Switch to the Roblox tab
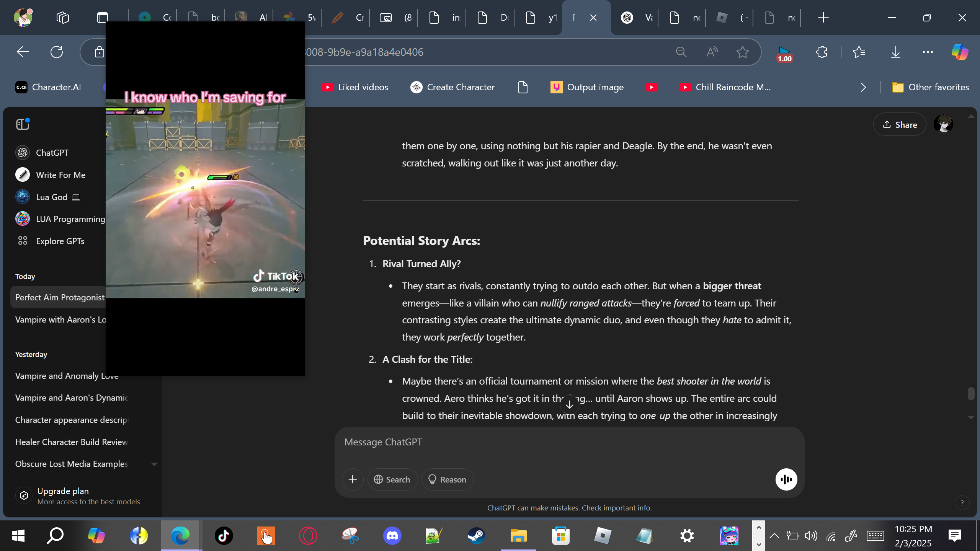This screenshot has height=551, width=980. pyautogui.click(x=730, y=18)
